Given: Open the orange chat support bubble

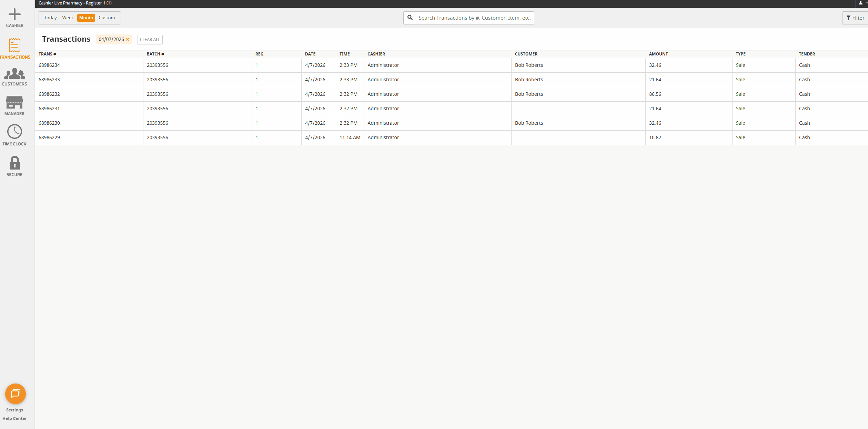Looking at the screenshot, I should click(15, 394).
